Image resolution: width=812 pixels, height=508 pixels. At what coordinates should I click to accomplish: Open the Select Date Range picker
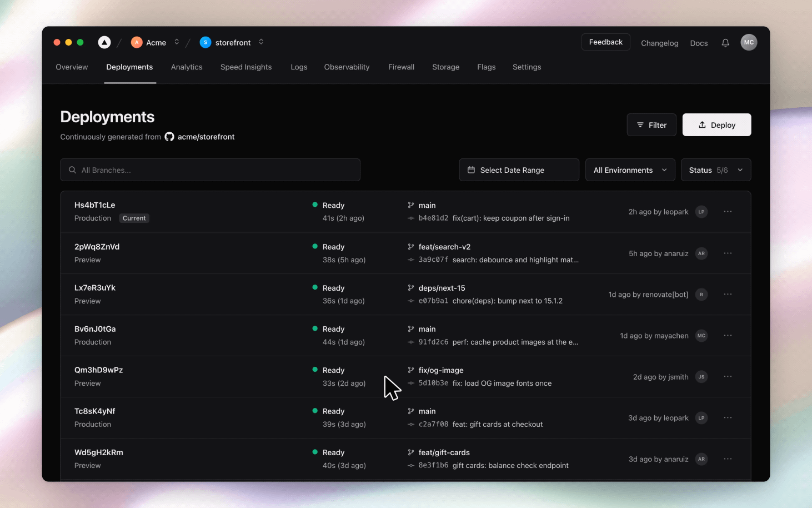pyautogui.click(x=519, y=170)
